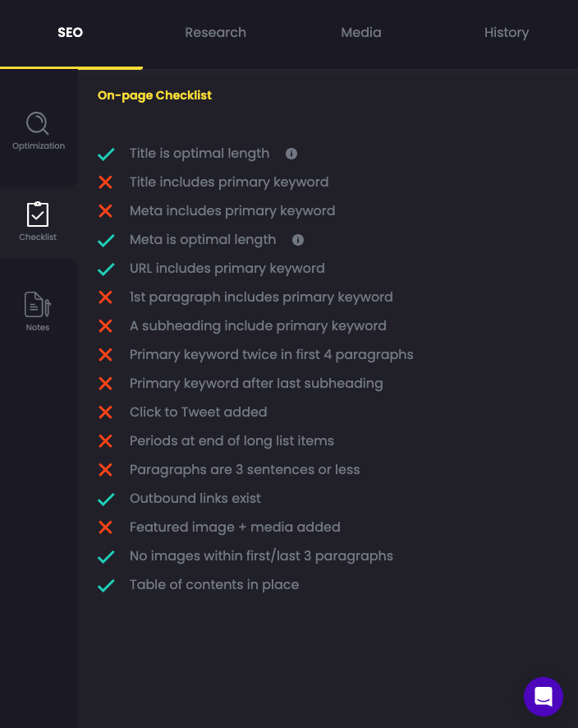The height and width of the screenshot is (728, 578).
Task: Open the chat bubble widget
Action: [x=543, y=696]
